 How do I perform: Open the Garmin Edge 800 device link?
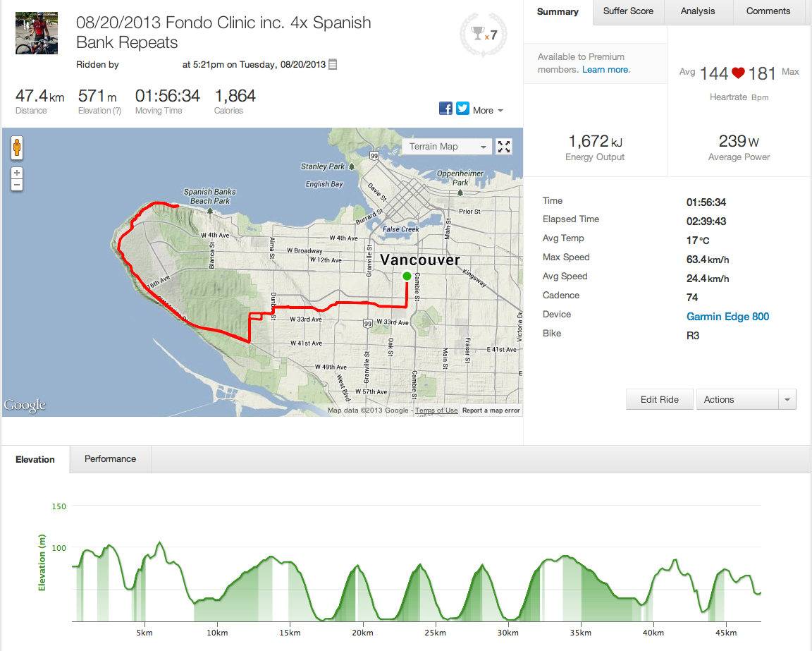tap(727, 317)
